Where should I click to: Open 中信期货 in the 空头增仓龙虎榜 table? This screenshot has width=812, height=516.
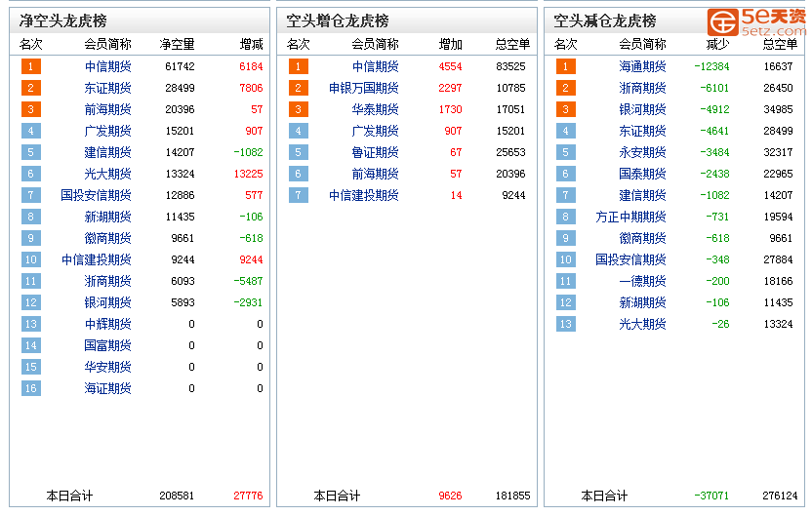pyautogui.click(x=376, y=66)
